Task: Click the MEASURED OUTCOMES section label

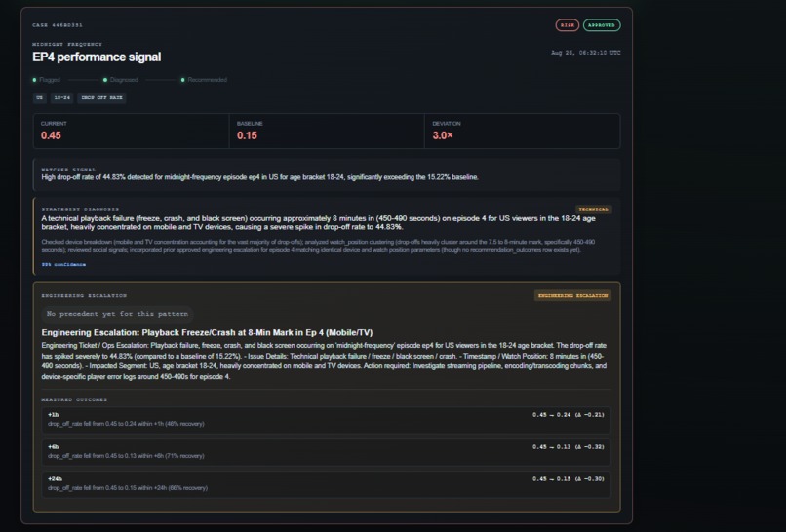Action: (x=74, y=399)
